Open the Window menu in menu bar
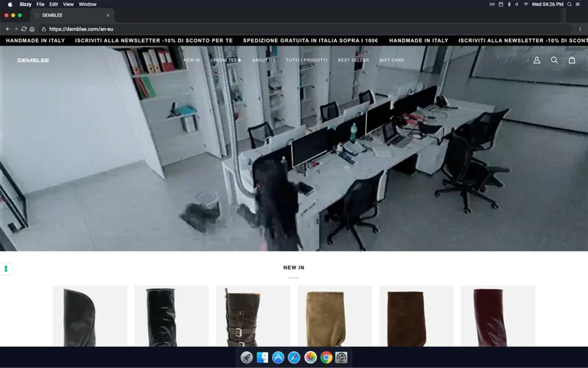This screenshot has height=368, width=588. tap(87, 4)
